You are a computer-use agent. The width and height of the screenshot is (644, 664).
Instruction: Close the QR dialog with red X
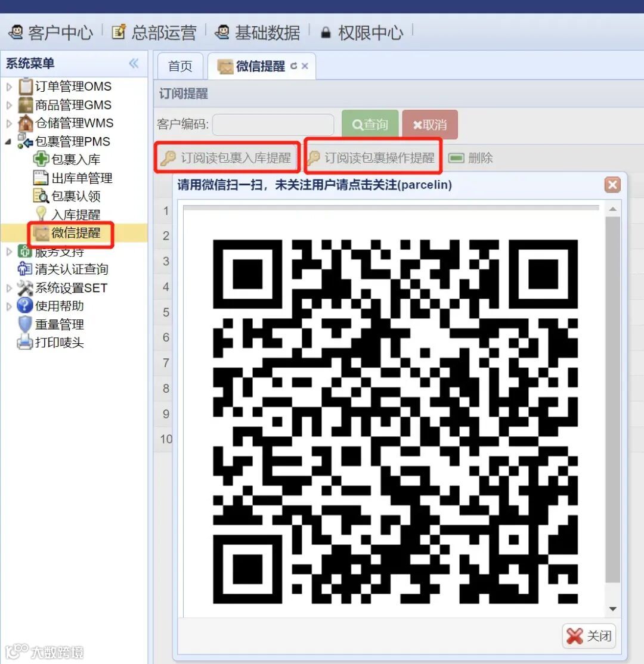612,185
